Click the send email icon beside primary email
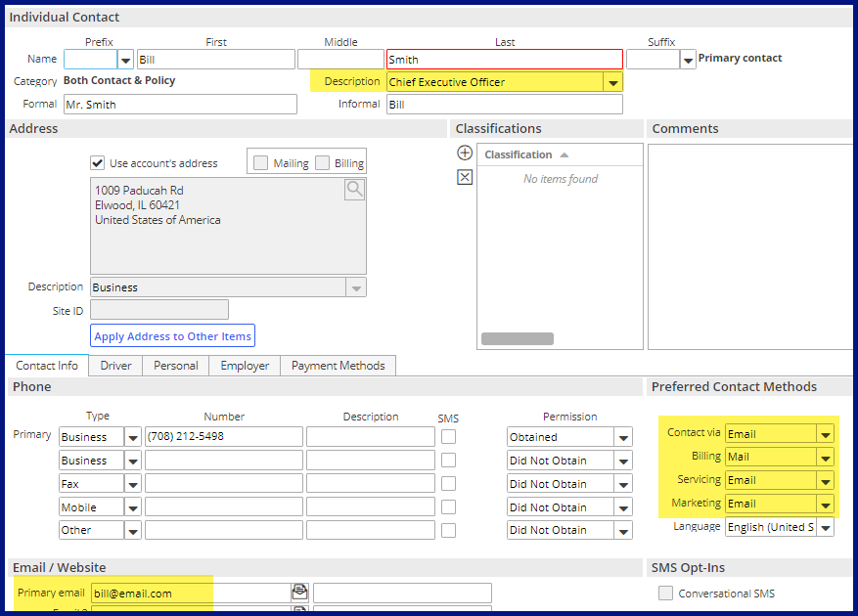Image resolution: width=858 pixels, height=616 pixels. [x=300, y=592]
